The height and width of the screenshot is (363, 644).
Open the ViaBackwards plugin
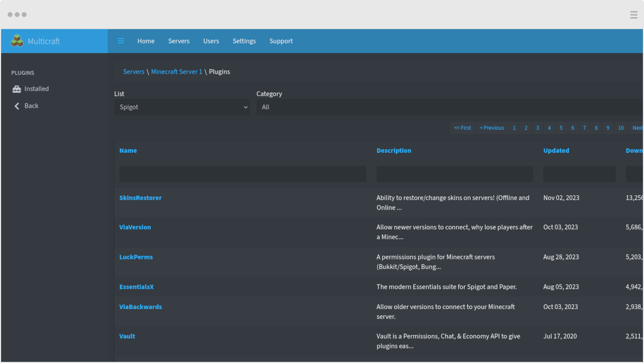coord(140,307)
